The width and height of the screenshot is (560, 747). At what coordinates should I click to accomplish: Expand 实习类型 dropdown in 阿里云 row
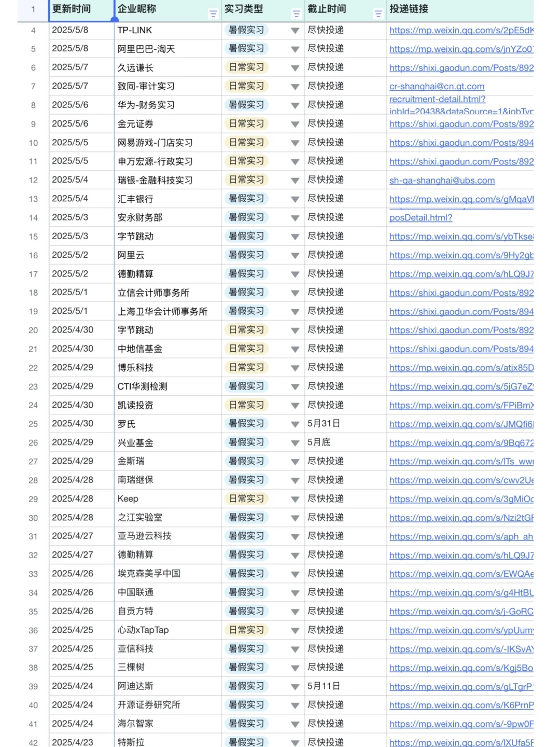click(295, 256)
